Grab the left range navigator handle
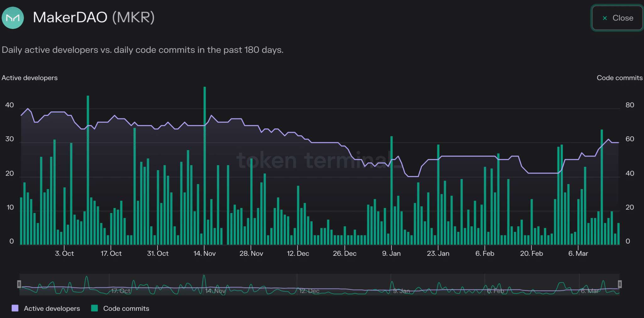This screenshot has height=318, width=644. tap(19, 284)
